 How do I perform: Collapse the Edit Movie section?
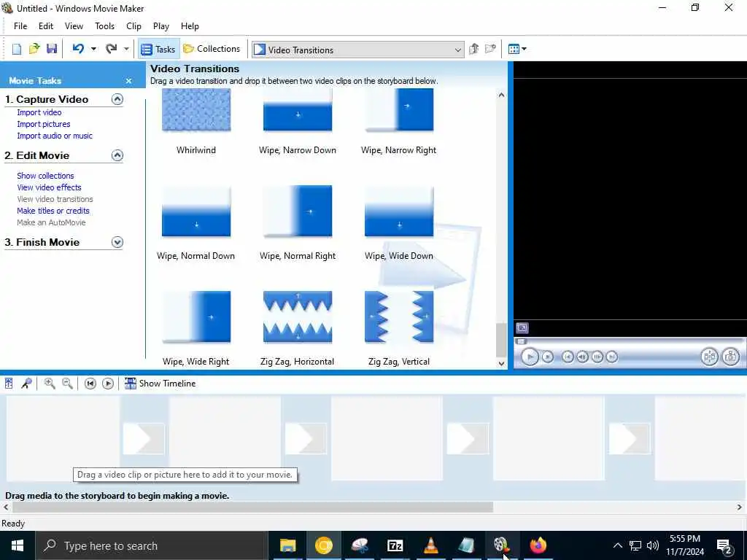click(117, 155)
